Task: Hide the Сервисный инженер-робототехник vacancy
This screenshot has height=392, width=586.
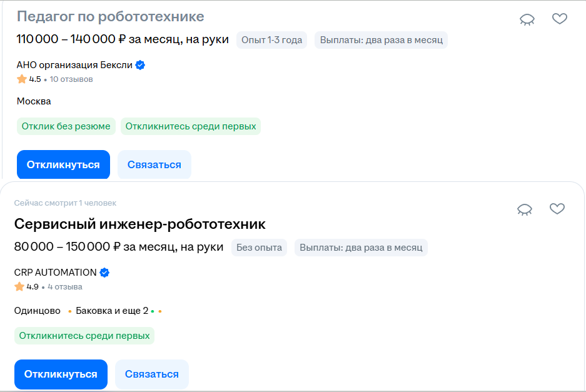Action: [x=525, y=209]
